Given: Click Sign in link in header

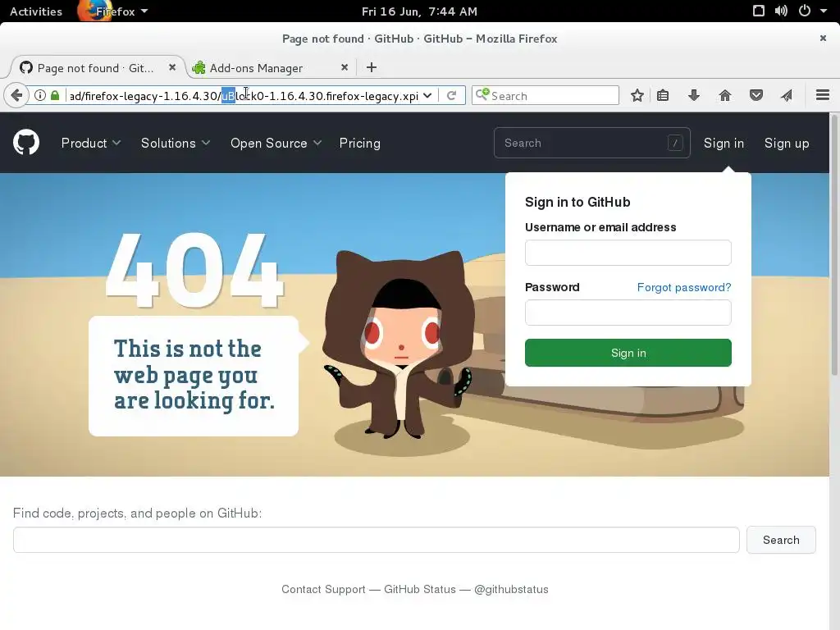Looking at the screenshot, I should tap(724, 143).
